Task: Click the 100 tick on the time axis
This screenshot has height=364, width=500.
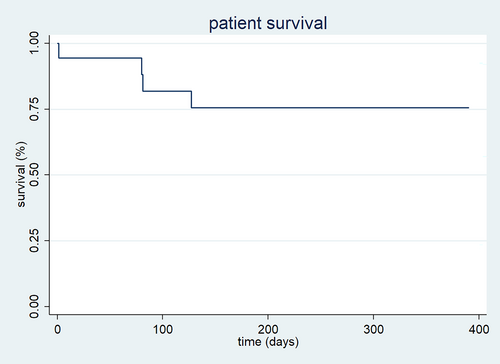Action: click(163, 330)
